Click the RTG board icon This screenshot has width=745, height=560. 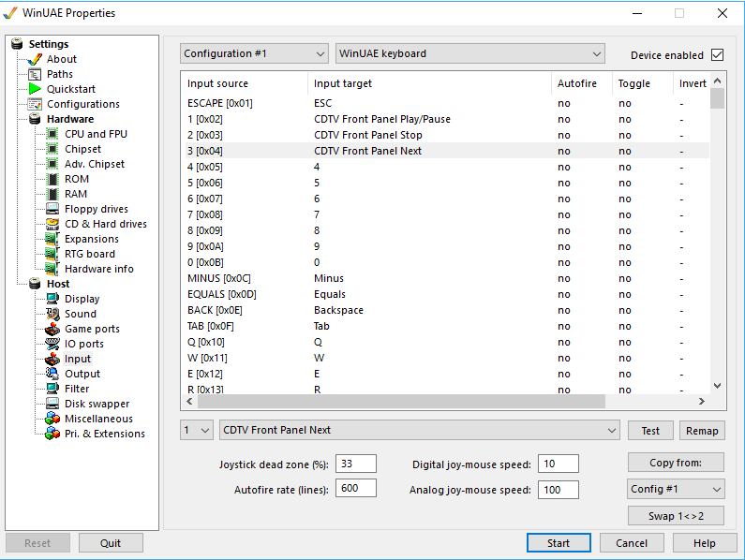click(52, 254)
